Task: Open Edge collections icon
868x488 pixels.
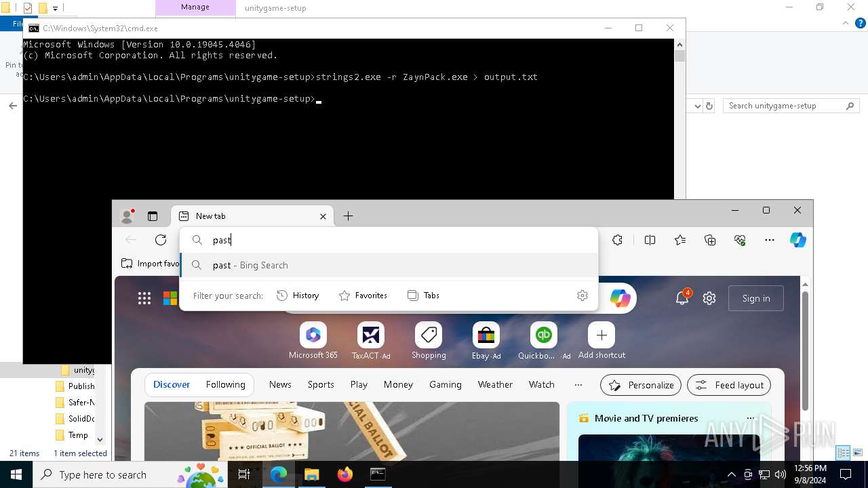Action: pos(710,240)
